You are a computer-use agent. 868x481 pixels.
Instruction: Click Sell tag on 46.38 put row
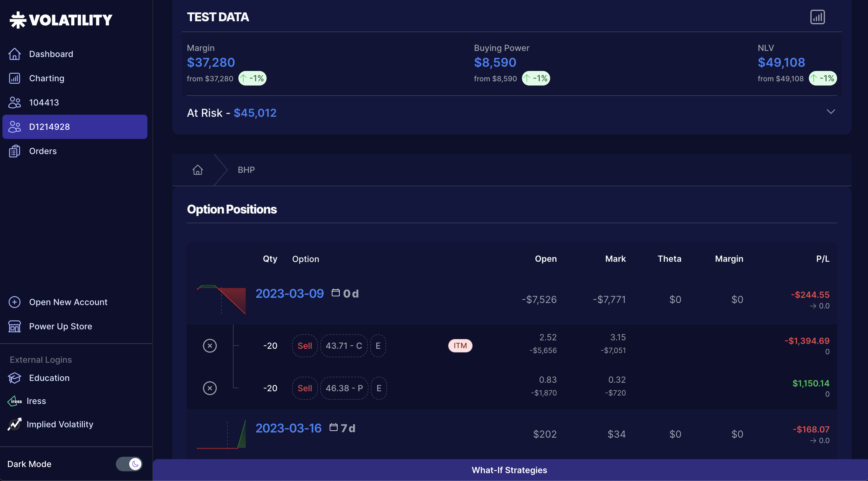point(304,388)
